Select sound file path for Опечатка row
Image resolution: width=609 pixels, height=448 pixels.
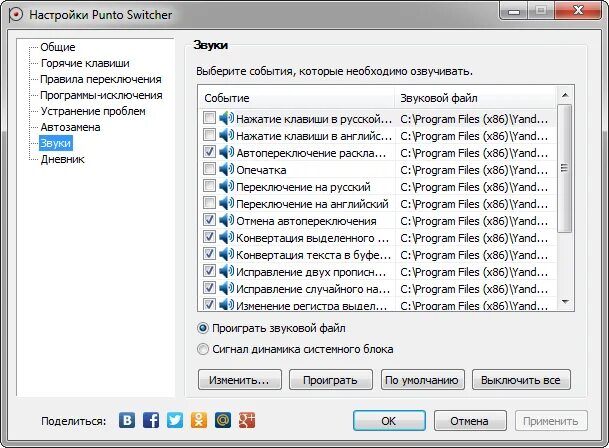pyautogui.click(x=474, y=170)
